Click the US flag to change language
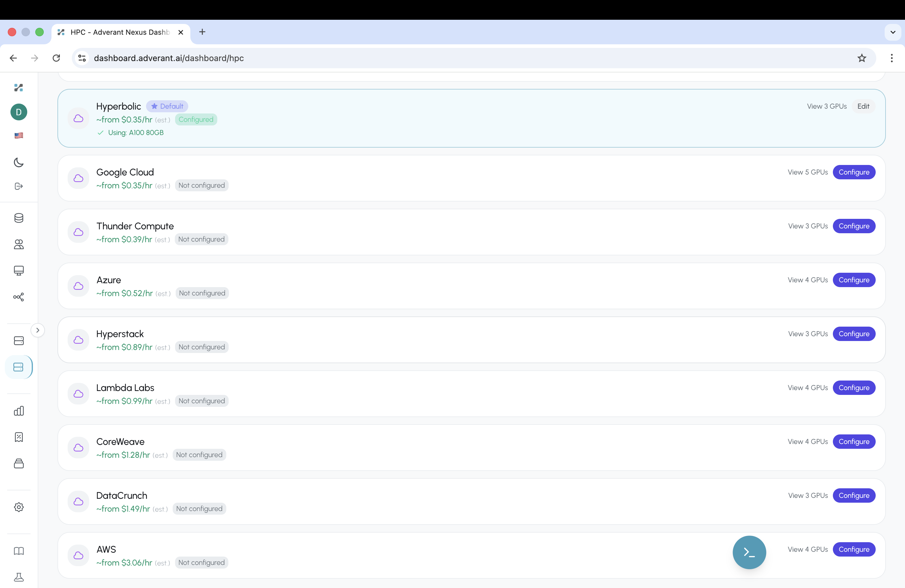 pos(18,135)
